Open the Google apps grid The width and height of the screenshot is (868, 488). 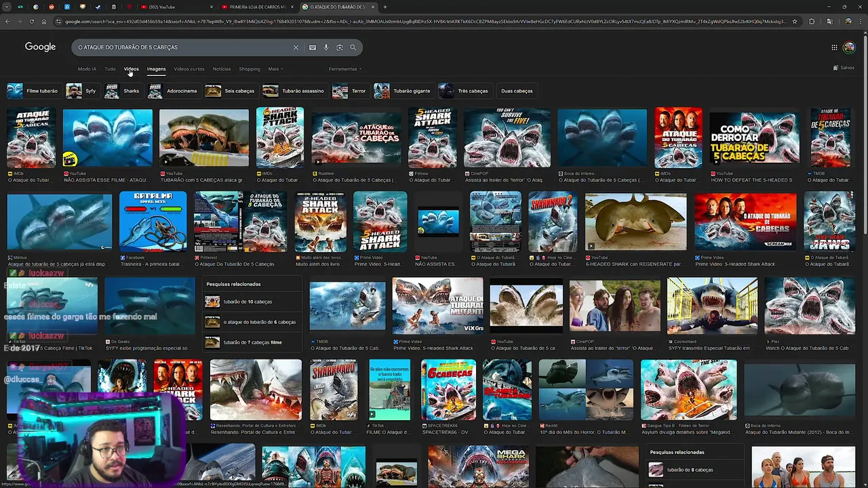tap(834, 47)
